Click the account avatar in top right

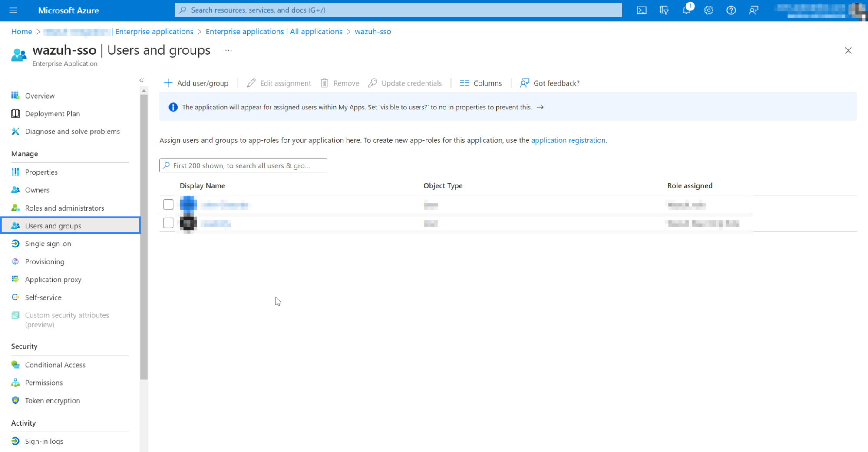tap(858, 10)
